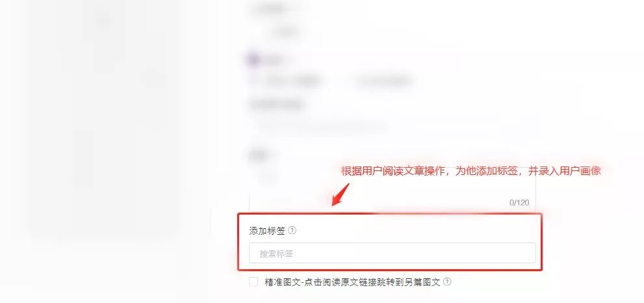The height and width of the screenshot is (303, 644).
Task: Click the red arrow pointing at 添加标签
Action: [x=341, y=194]
